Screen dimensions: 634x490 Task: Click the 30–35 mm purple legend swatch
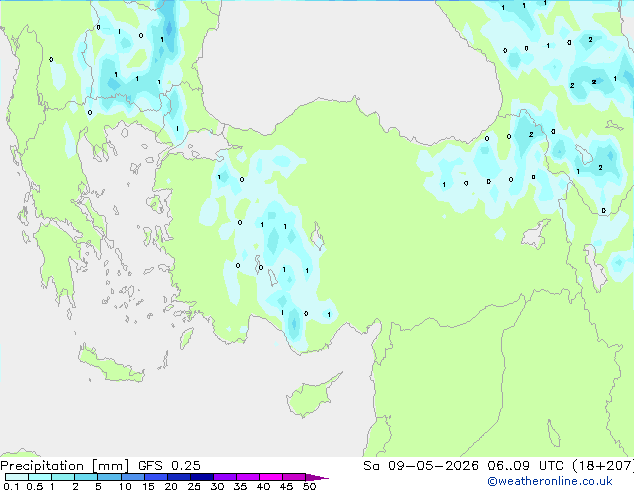click(225, 477)
